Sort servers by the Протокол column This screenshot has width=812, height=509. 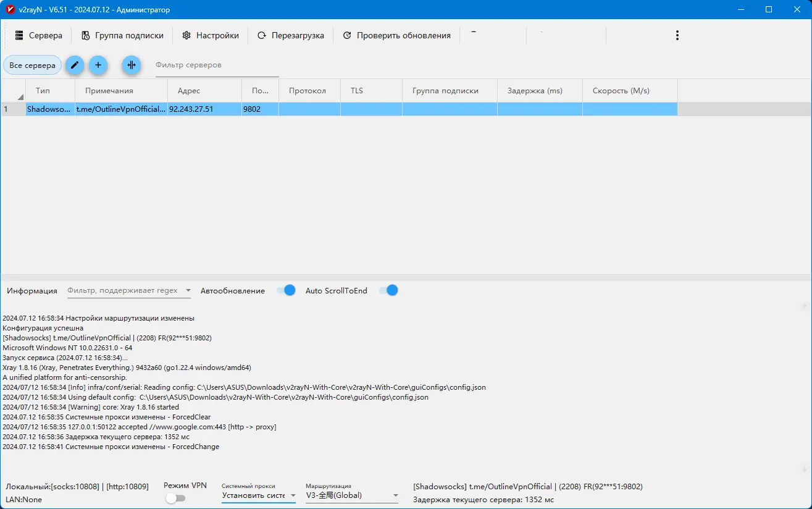point(309,91)
